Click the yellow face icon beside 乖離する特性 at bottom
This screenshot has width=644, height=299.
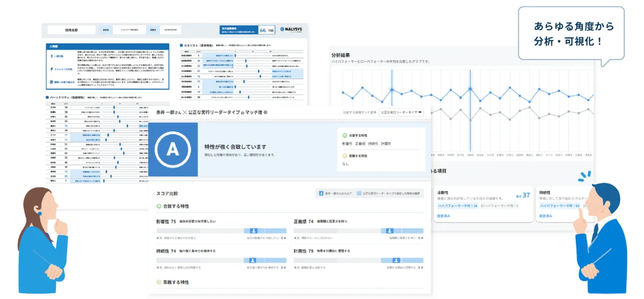pyautogui.click(x=159, y=282)
